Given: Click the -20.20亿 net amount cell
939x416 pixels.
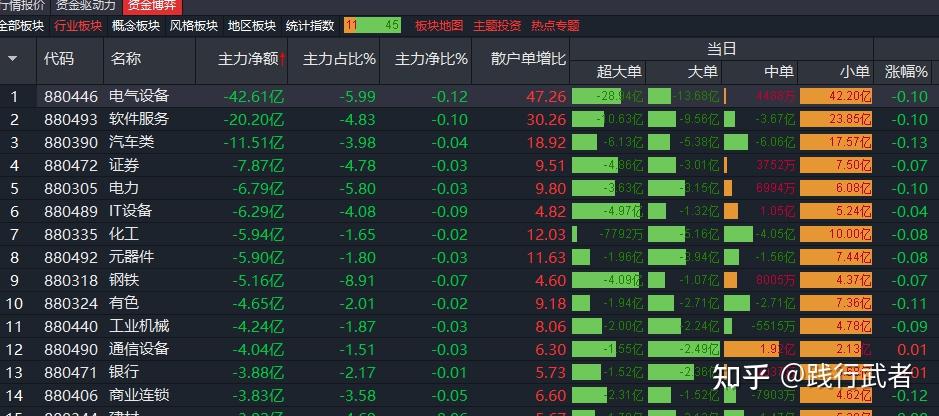Looking at the screenshot, I should tap(254, 120).
